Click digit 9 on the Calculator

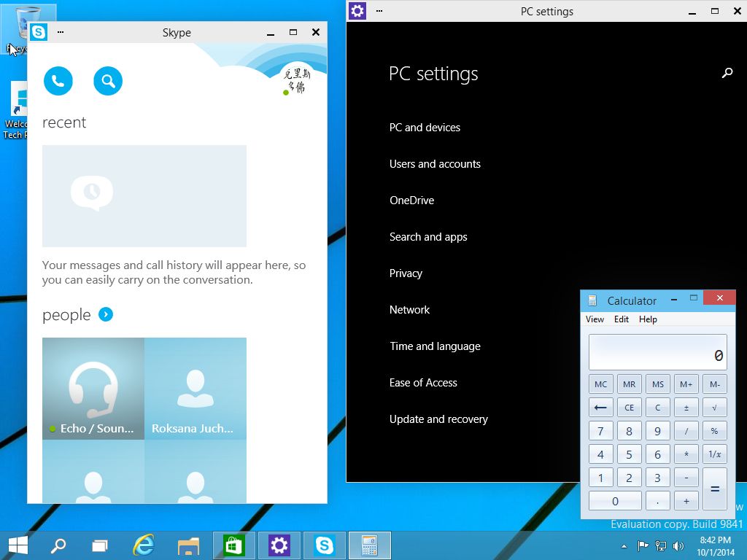(658, 431)
